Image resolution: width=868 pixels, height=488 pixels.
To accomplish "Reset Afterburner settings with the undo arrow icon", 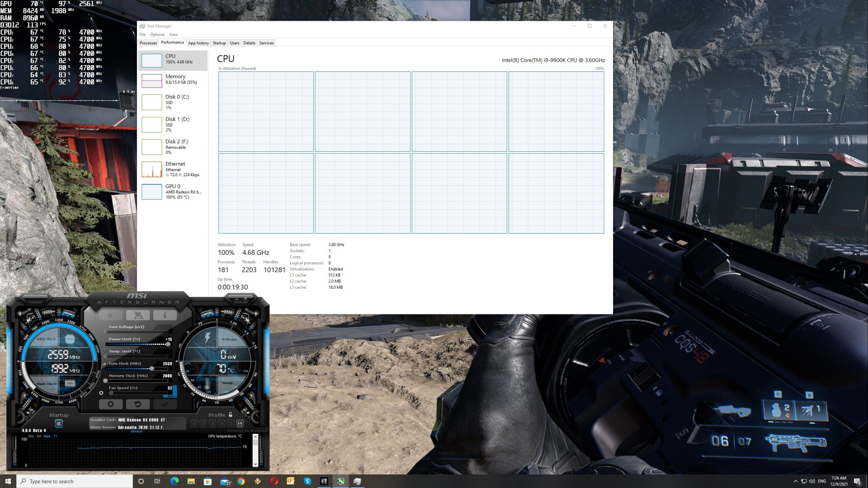I will coord(138,404).
